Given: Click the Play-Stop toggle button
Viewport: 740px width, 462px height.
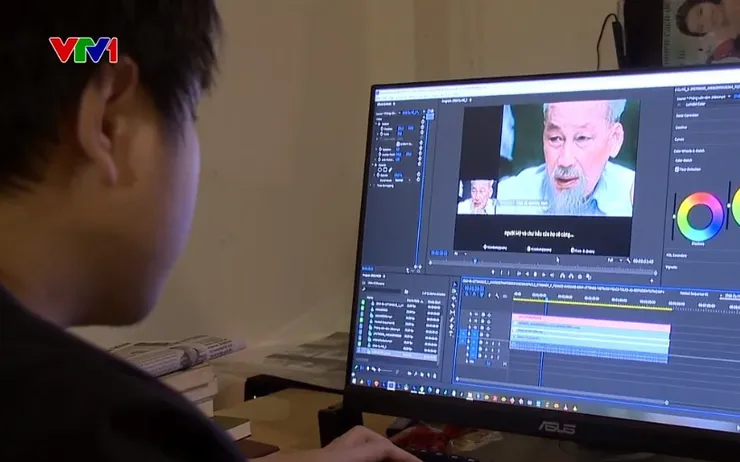Looking at the screenshot, I should 535,274.
